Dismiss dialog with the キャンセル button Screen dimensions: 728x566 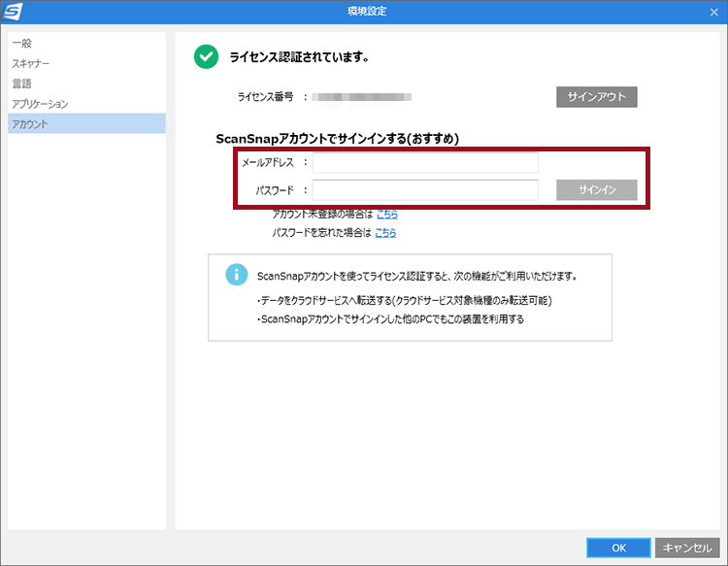(687, 548)
